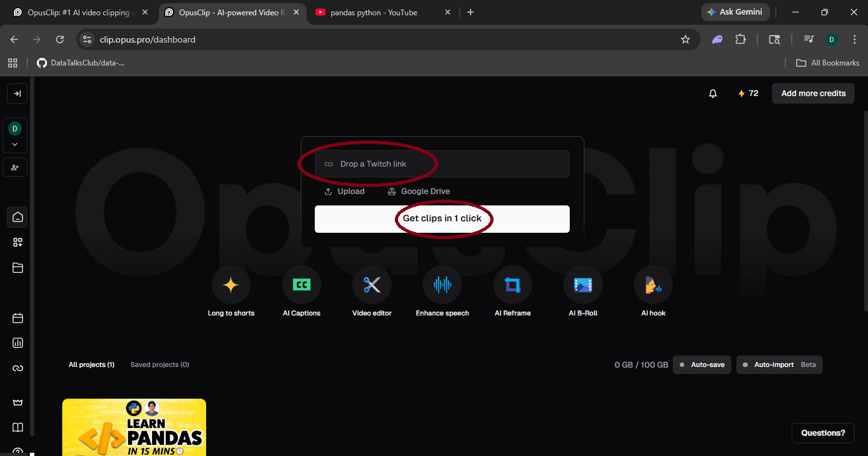
Task: Reload the dashboard page
Action: coord(60,39)
